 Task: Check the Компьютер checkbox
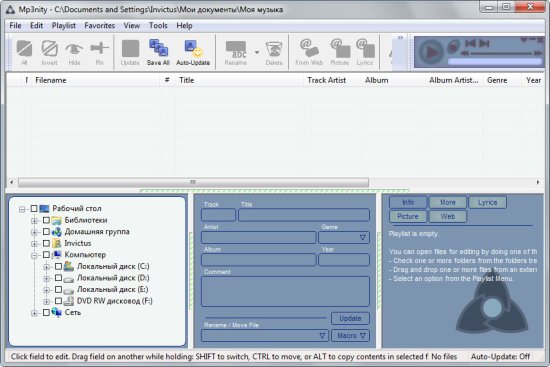click(x=46, y=255)
